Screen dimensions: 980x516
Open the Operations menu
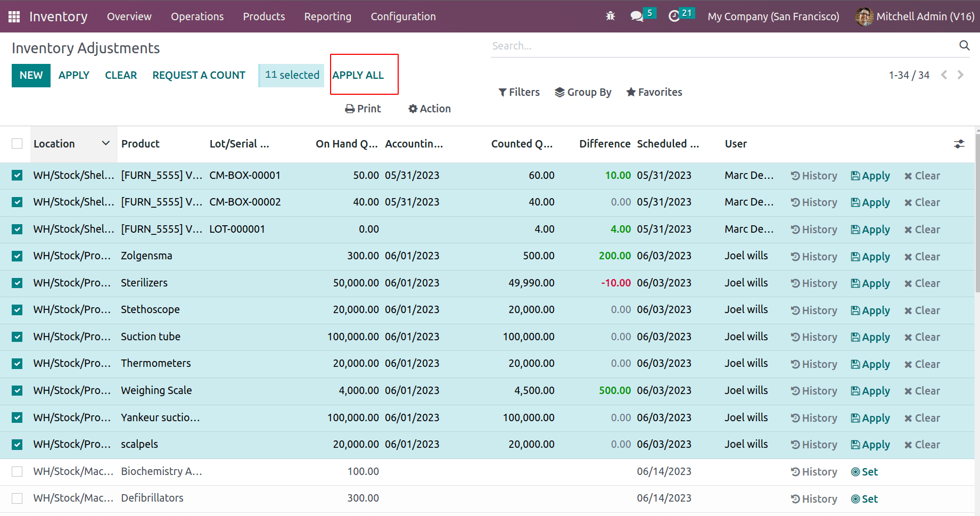tap(197, 16)
